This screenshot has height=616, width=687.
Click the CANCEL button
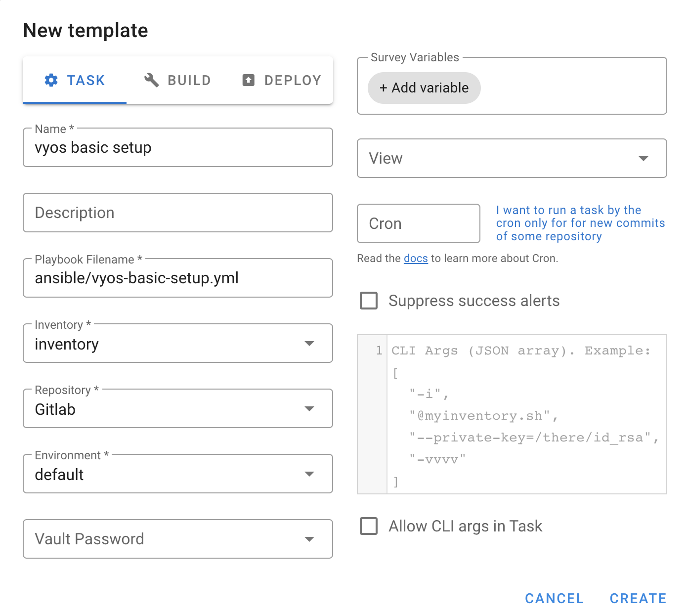[554, 598]
